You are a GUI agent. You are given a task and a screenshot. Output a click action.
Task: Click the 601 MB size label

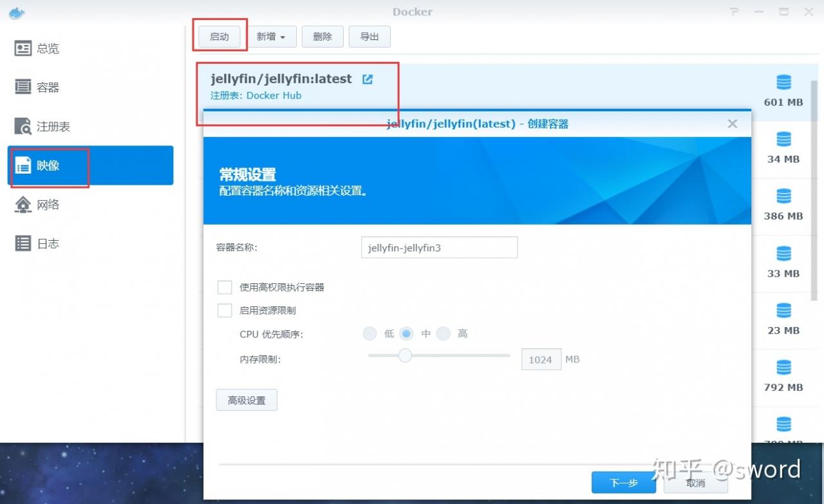click(x=783, y=102)
